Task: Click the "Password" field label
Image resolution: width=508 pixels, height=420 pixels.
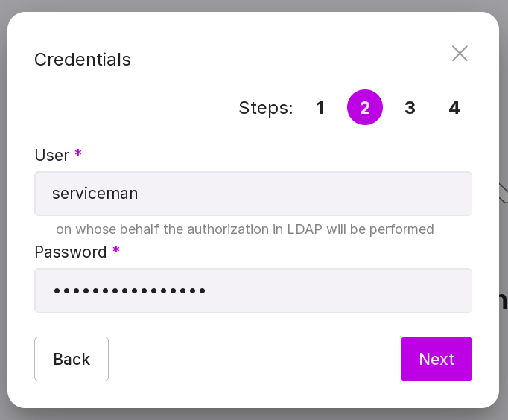Action: click(x=71, y=252)
